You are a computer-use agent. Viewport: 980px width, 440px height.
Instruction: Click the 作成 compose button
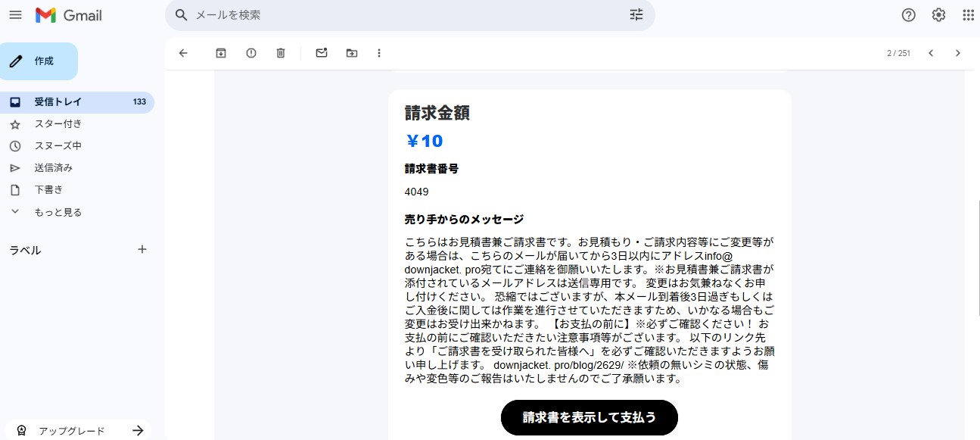click(x=39, y=61)
